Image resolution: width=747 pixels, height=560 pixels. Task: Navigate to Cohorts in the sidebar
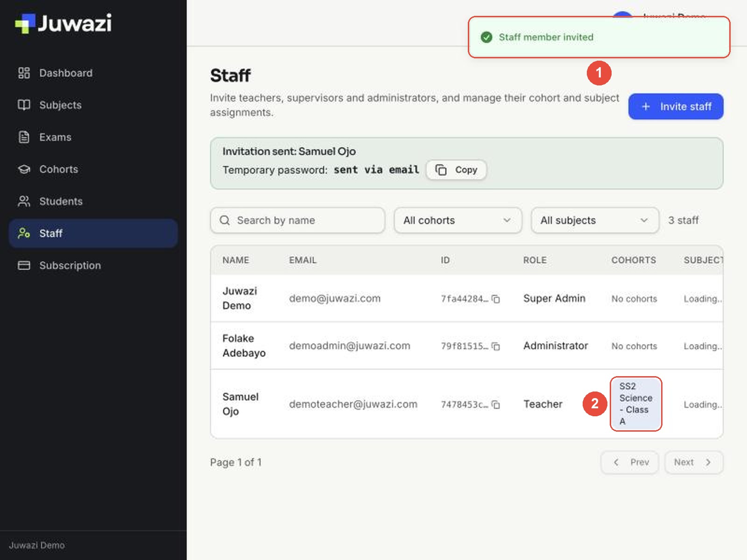93,169
